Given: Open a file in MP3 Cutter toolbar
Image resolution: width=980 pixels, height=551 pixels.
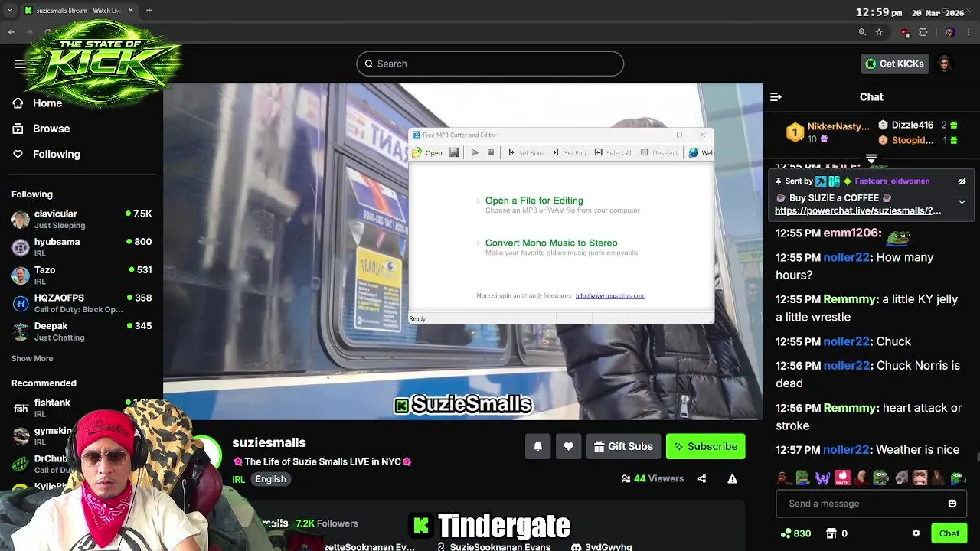Looking at the screenshot, I should point(427,152).
